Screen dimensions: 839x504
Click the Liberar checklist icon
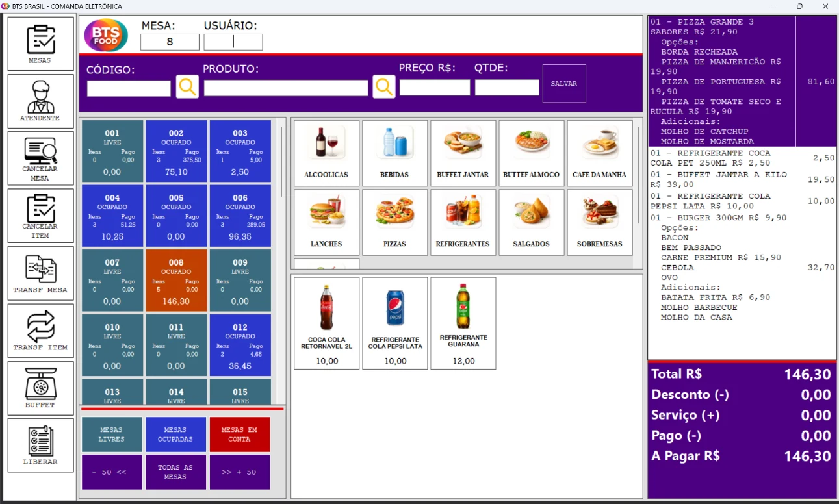41,445
